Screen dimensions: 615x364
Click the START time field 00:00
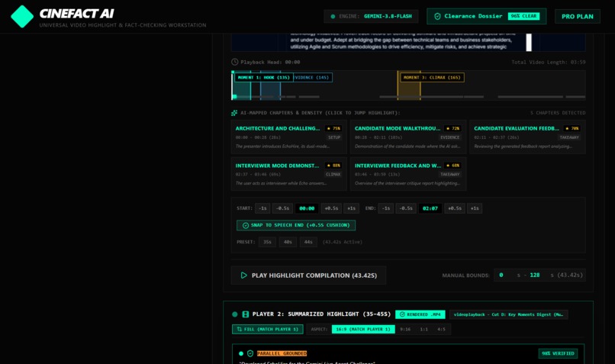click(307, 208)
